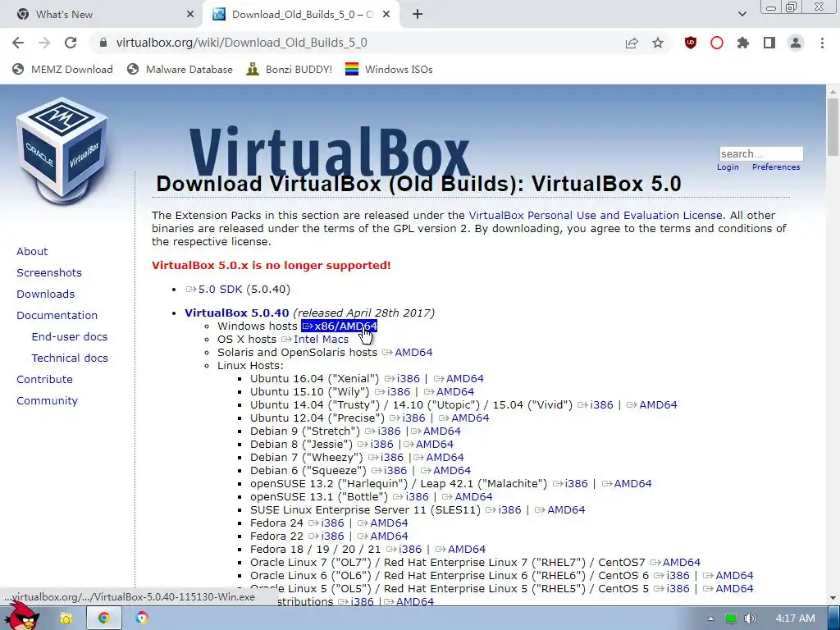This screenshot has width=840, height=630.
Task: Go back with the browser back arrow
Action: pyautogui.click(x=18, y=43)
